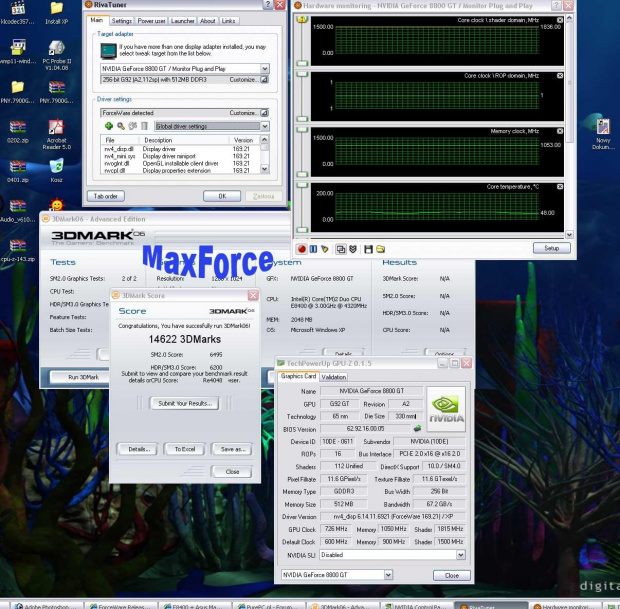
Task: Open the Global driver settings dropdown
Action: [x=265, y=126]
